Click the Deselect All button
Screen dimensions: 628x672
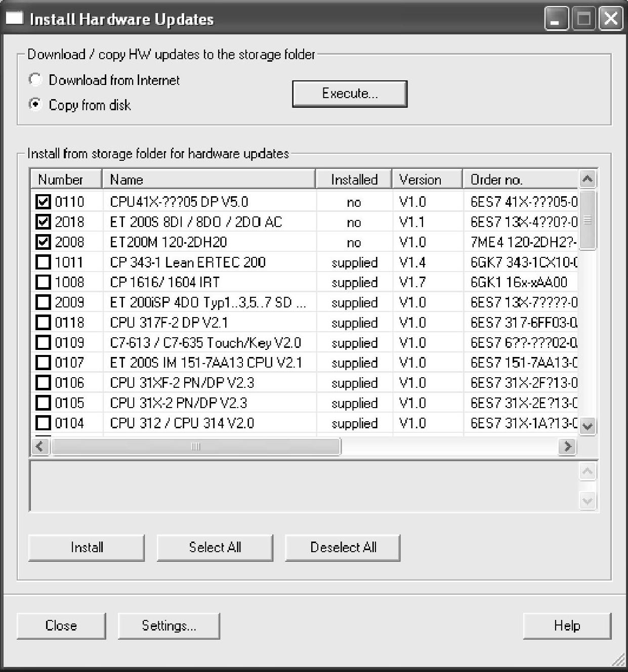(343, 548)
